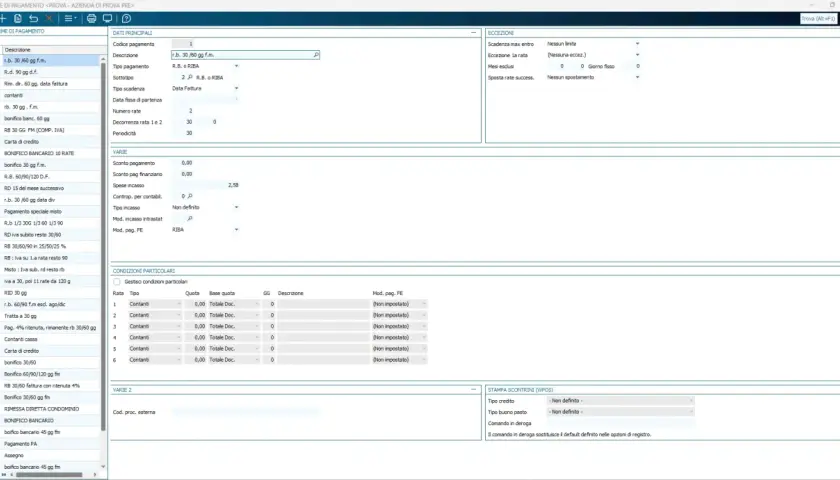Select 'Carta di credito' row below RB 30 GG FM
The image size is (840, 480).
51,142
